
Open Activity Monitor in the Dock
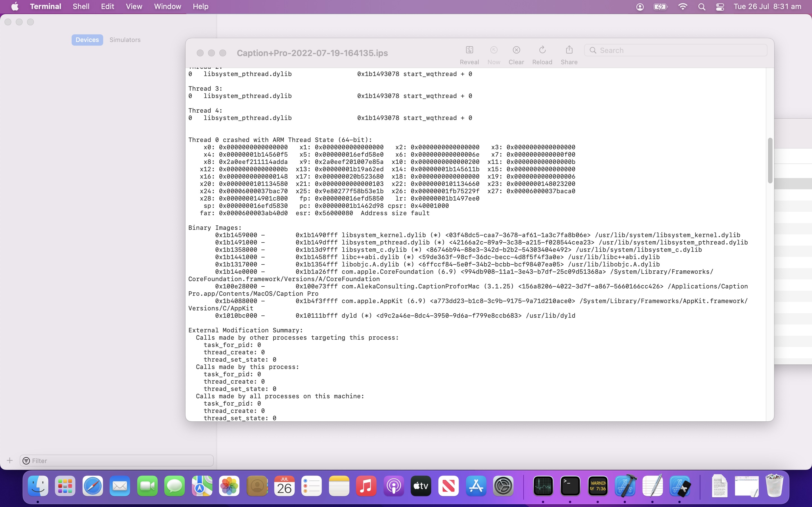tap(543, 486)
